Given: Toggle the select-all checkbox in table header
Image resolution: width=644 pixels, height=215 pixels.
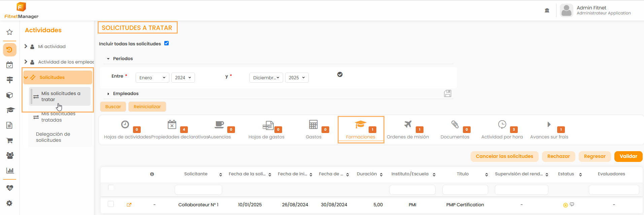Looking at the screenshot, I should coord(111,188).
